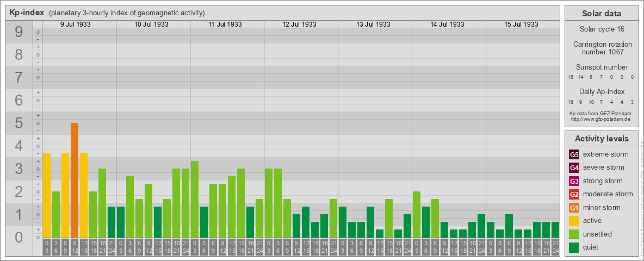This screenshot has width=644, height=261.
Task: Click Ap-index value '10'
Action: pyautogui.click(x=591, y=102)
